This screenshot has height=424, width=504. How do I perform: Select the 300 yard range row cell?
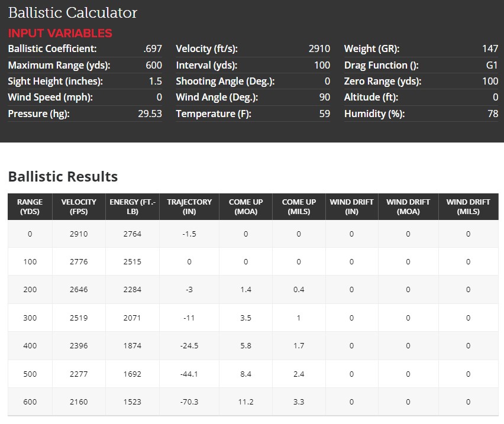point(30,318)
